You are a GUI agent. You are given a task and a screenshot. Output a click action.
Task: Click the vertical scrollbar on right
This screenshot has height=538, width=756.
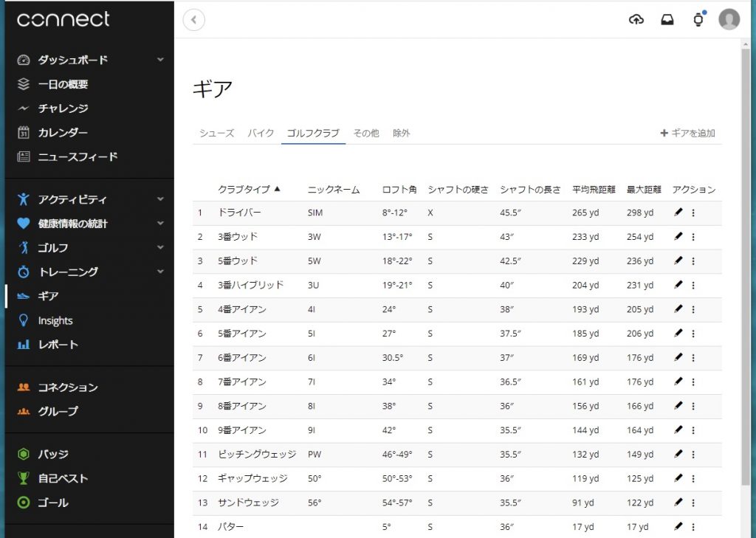(746, 258)
